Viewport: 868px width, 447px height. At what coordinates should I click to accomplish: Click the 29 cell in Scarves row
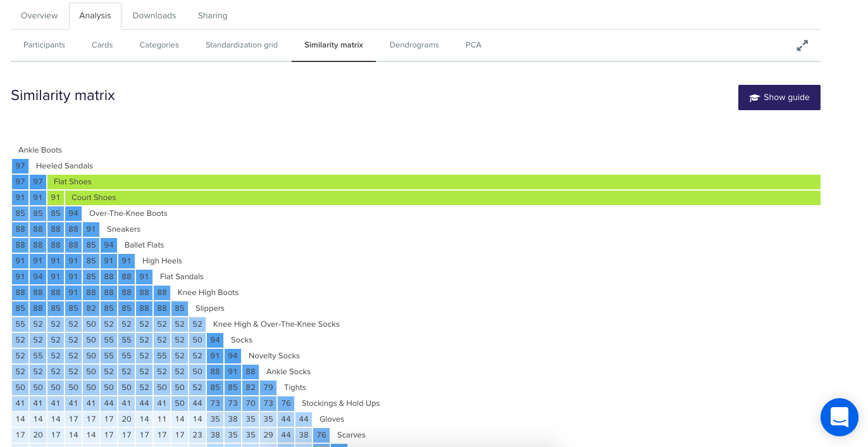[268, 435]
